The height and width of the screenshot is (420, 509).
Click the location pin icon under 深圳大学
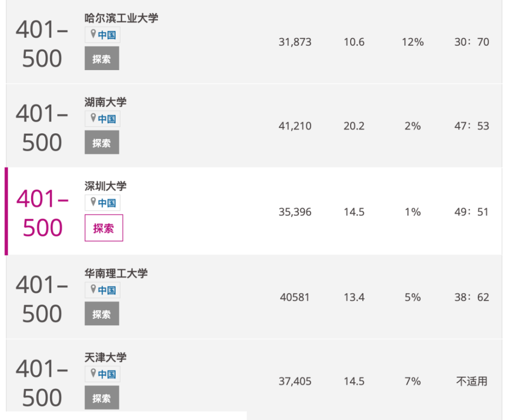(x=93, y=202)
